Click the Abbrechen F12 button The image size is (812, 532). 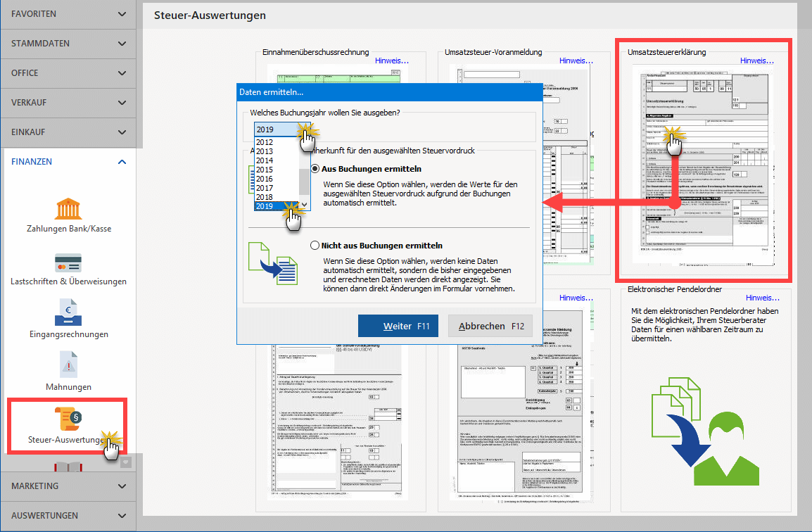point(490,326)
